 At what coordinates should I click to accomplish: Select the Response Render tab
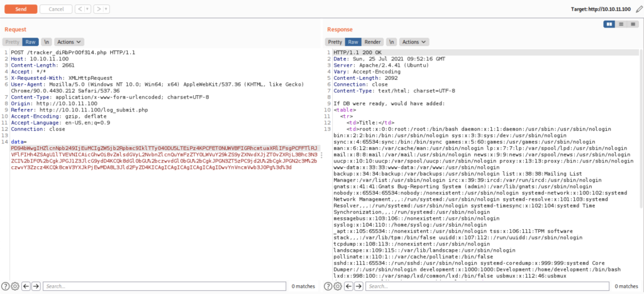tap(374, 42)
